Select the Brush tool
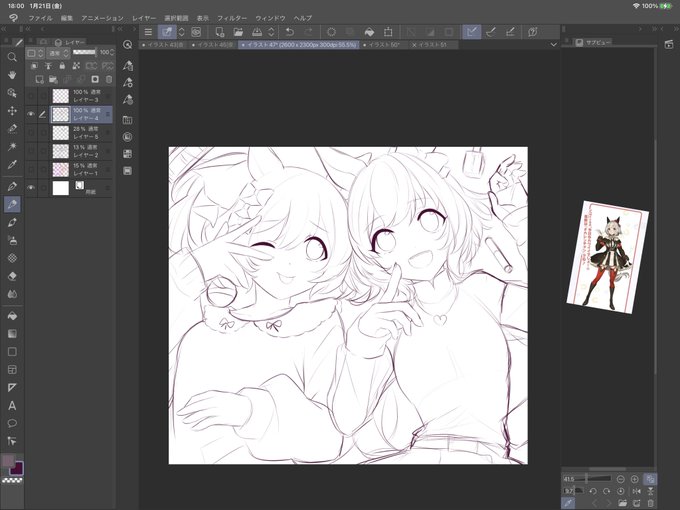680x510 pixels. [x=12, y=222]
